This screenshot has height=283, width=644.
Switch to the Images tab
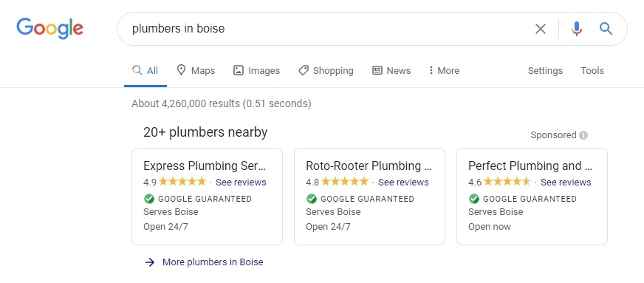coord(257,71)
